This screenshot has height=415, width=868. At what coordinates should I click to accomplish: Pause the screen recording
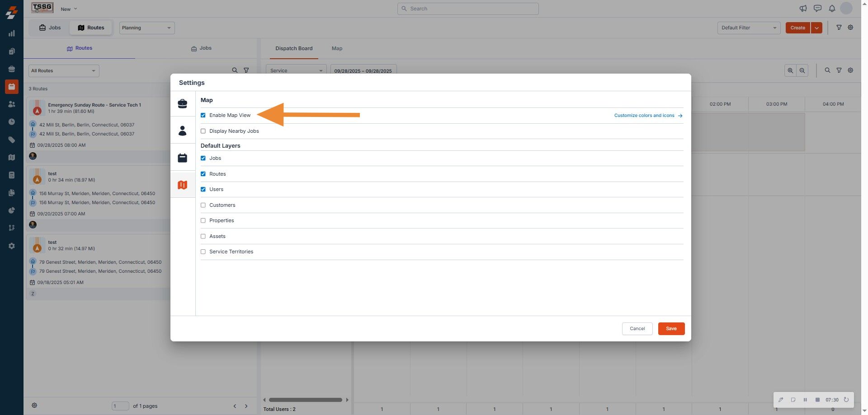(805, 400)
